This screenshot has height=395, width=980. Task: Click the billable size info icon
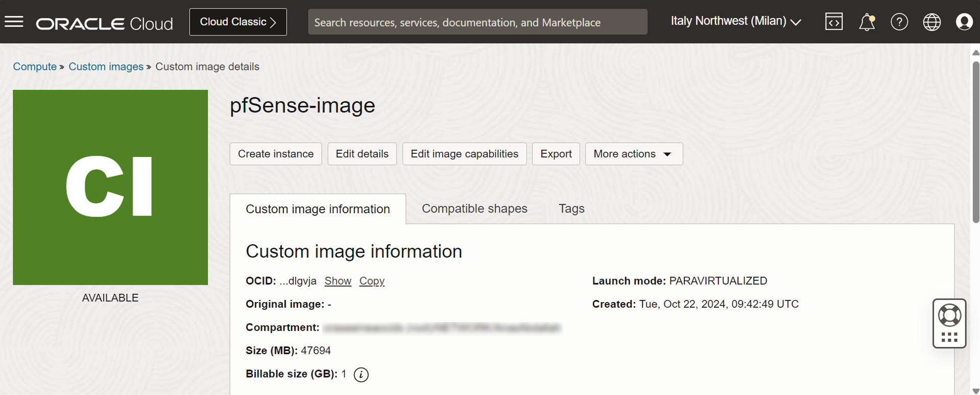(x=361, y=375)
